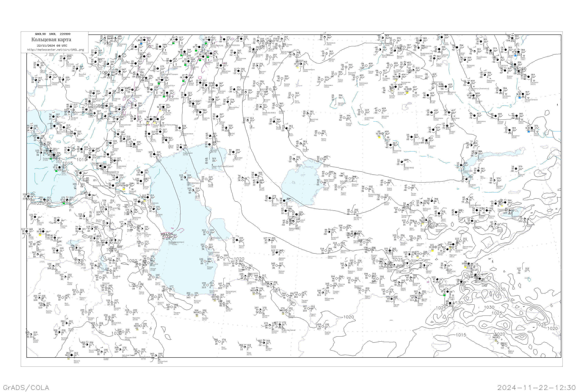
Task: Click the Пяндж 38947 station label
Action: 420,304
